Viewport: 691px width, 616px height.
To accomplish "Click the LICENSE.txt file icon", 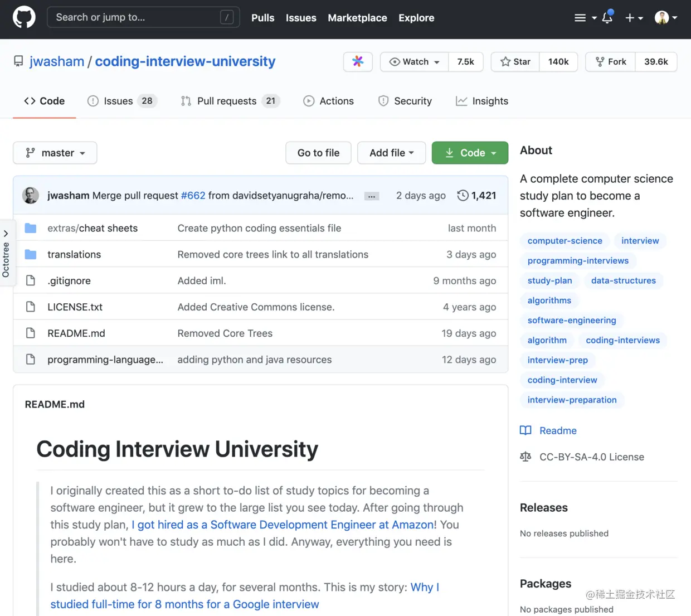I will [x=31, y=307].
